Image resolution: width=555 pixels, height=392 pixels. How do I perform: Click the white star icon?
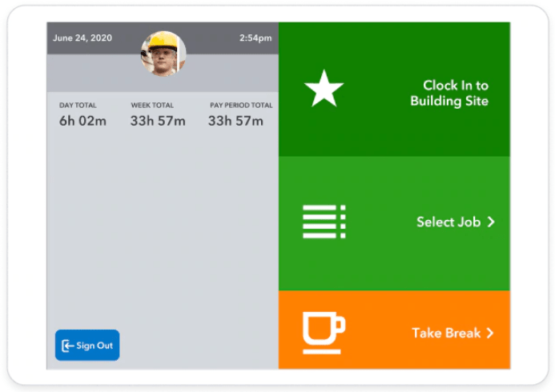[x=324, y=89]
